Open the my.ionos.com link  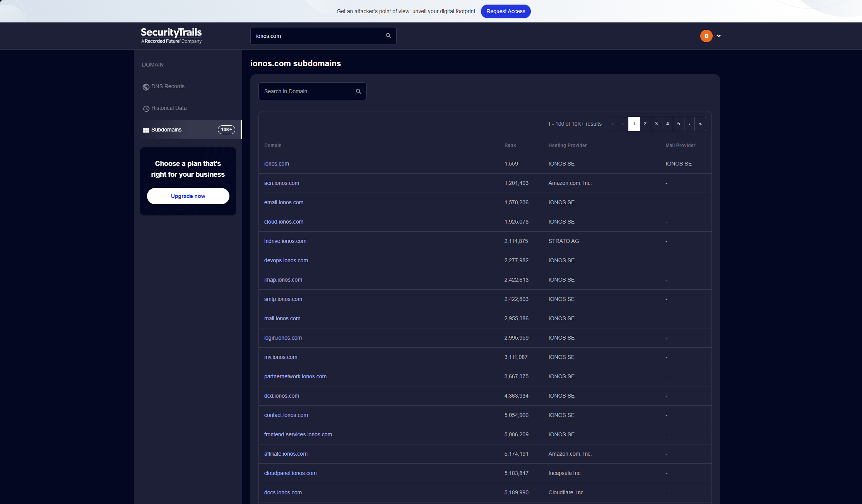tap(280, 357)
